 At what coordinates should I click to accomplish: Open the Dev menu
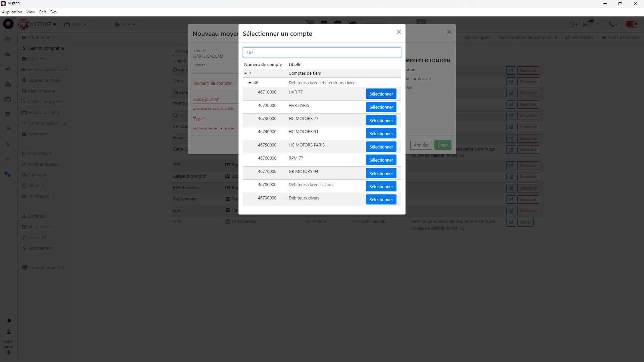pyautogui.click(x=54, y=12)
